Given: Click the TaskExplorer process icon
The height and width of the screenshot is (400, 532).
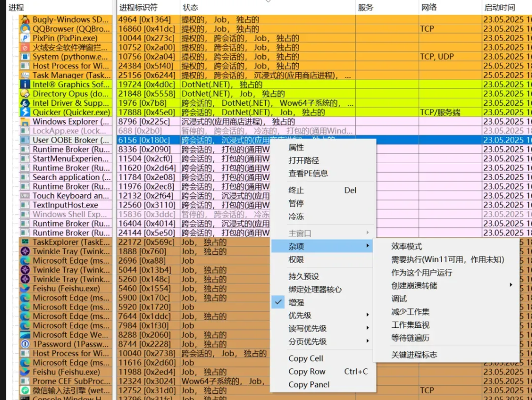Looking at the screenshot, I should 25,242.
